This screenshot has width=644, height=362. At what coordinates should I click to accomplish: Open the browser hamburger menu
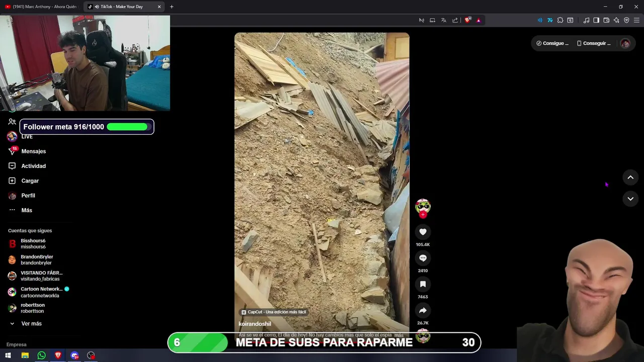(636, 20)
